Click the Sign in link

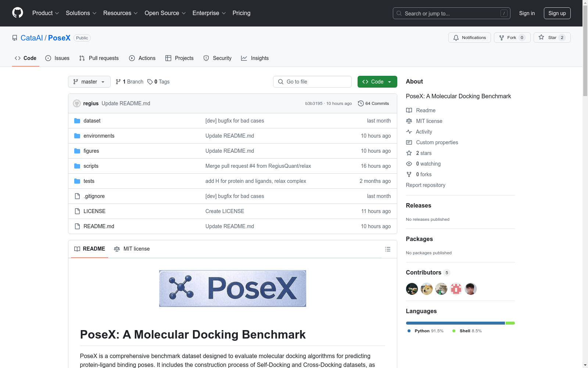point(527,13)
